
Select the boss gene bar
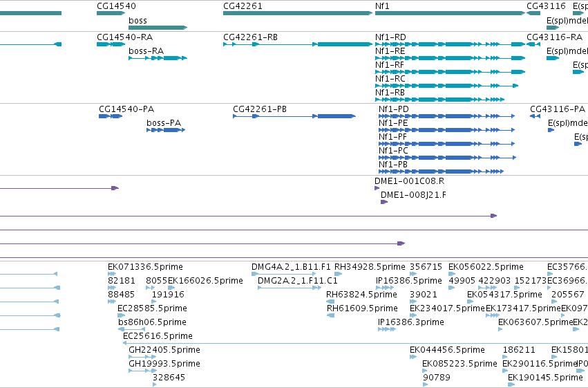pos(158,28)
